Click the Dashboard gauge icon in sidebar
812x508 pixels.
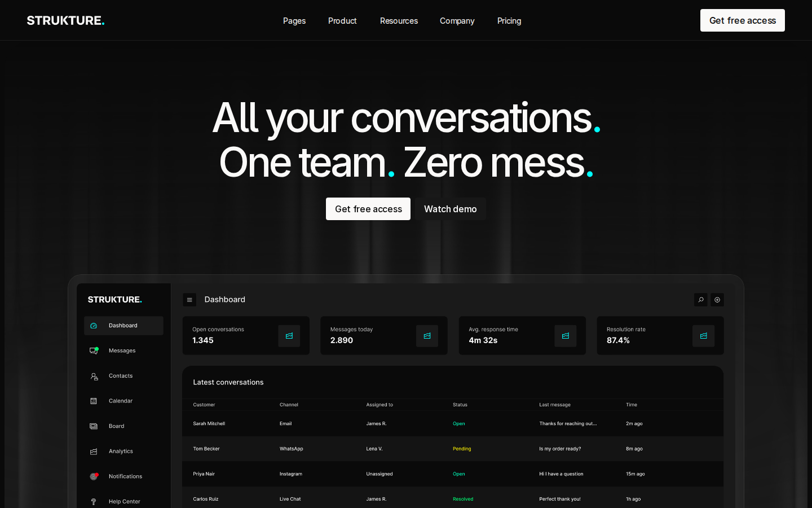click(94, 326)
